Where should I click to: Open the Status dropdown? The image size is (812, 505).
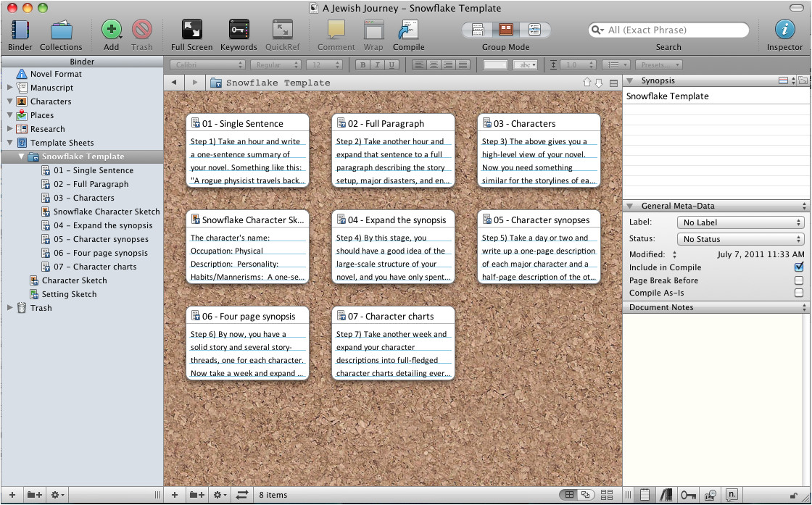(x=740, y=239)
